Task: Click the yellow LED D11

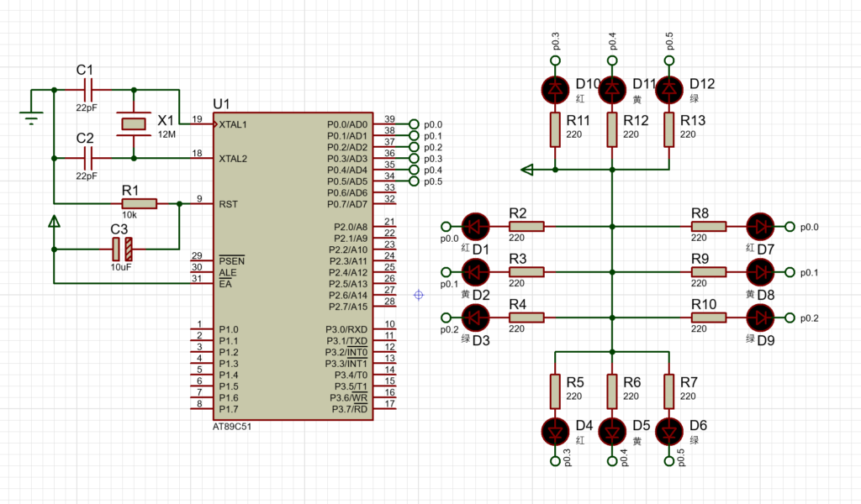Action: [x=613, y=87]
